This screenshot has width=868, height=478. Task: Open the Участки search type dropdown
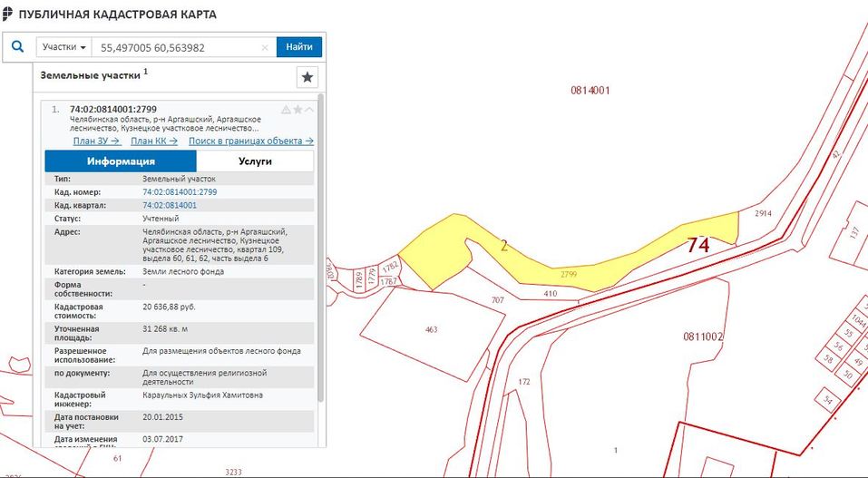(64, 47)
